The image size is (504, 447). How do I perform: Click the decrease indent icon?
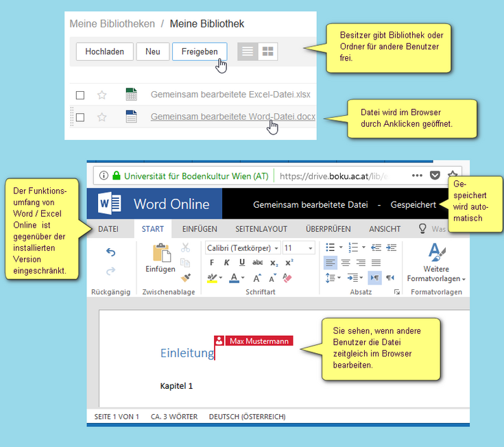(376, 247)
